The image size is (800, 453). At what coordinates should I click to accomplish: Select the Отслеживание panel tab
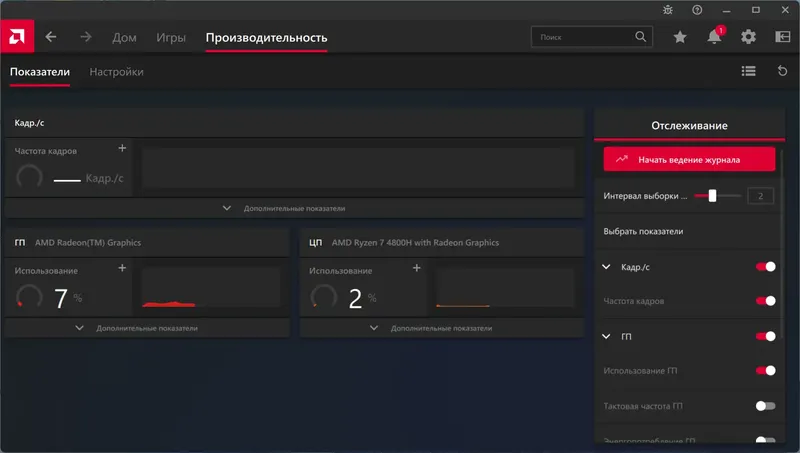point(689,125)
